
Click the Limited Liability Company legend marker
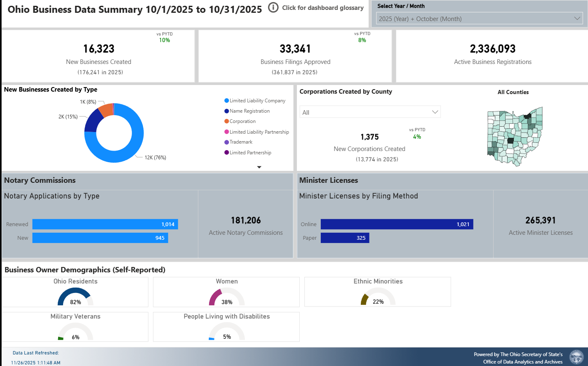tap(227, 101)
